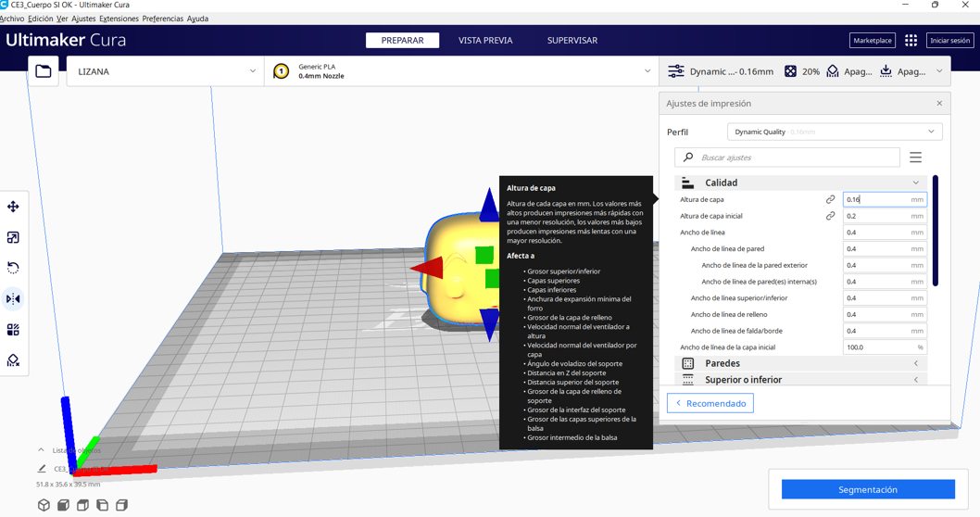Select the Mirror tool
This screenshot has height=517, width=980.
[x=13, y=299]
